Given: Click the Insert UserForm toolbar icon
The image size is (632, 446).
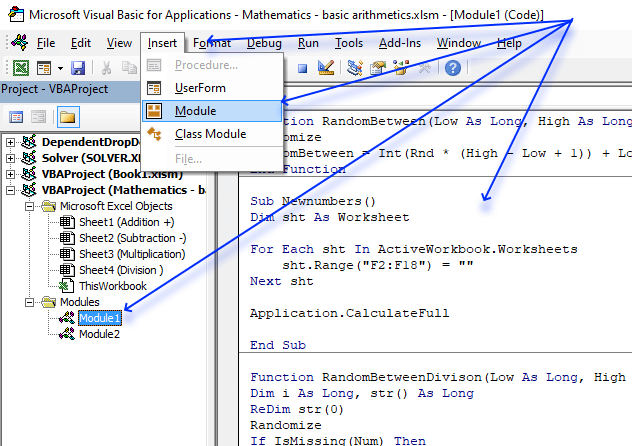Looking at the screenshot, I should [44, 67].
